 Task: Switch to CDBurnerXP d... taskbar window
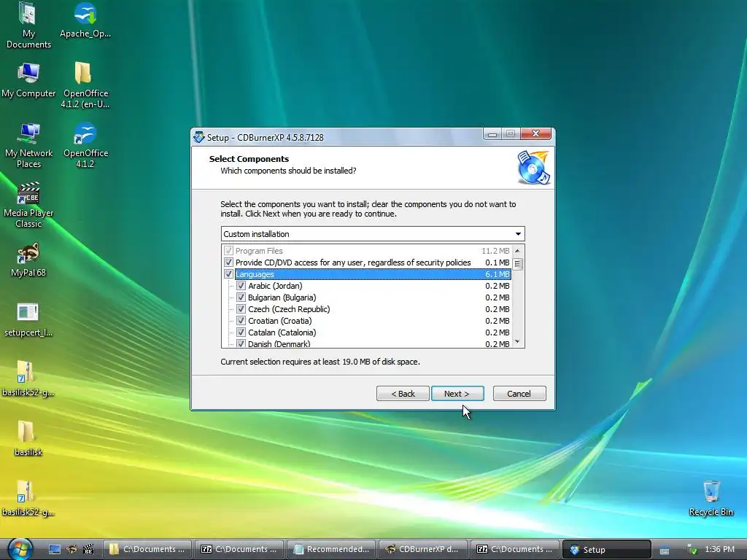coord(423,549)
